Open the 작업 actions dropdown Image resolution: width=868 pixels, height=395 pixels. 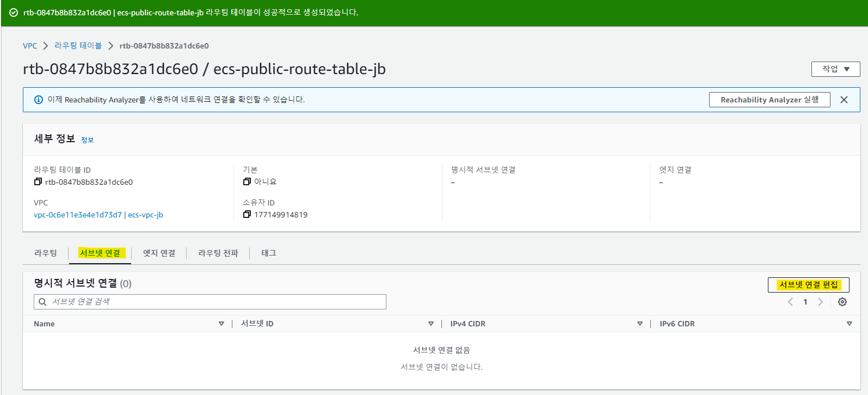(x=835, y=69)
